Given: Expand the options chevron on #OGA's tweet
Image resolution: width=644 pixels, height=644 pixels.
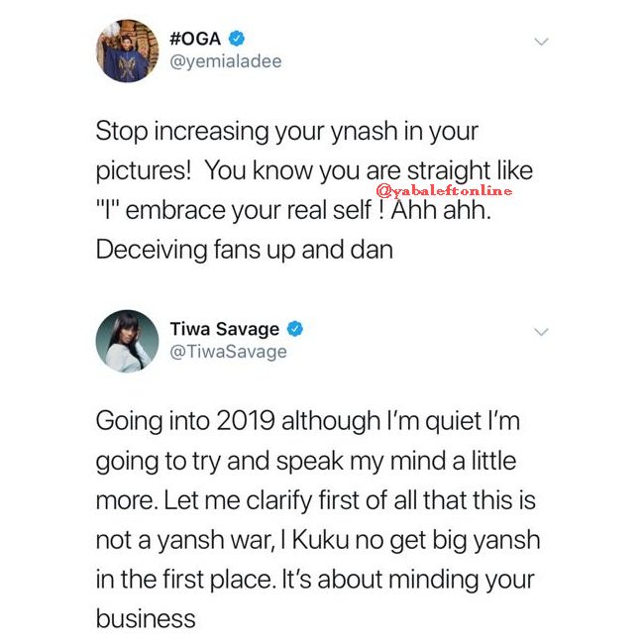Looking at the screenshot, I should tap(540, 42).
